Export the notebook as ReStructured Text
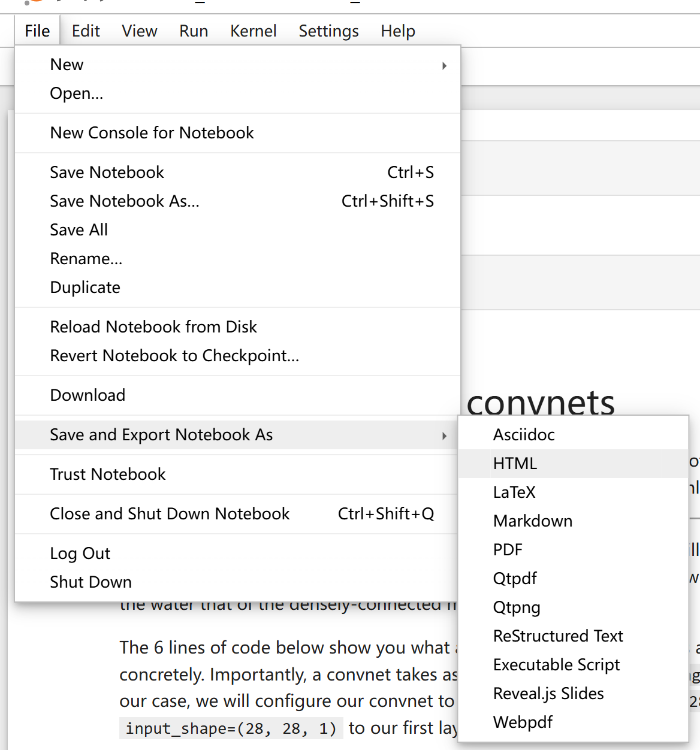 pyautogui.click(x=557, y=636)
